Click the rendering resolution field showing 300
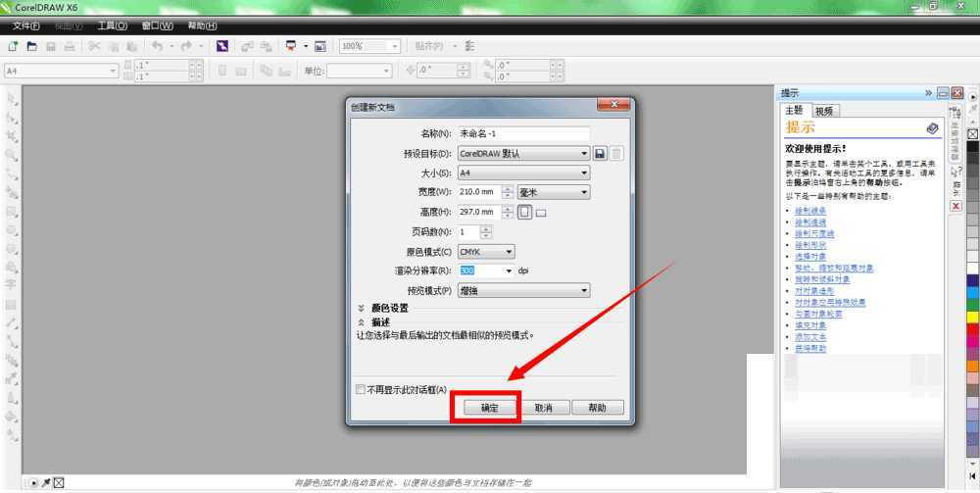The height and width of the screenshot is (493, 980). (480, 271)
